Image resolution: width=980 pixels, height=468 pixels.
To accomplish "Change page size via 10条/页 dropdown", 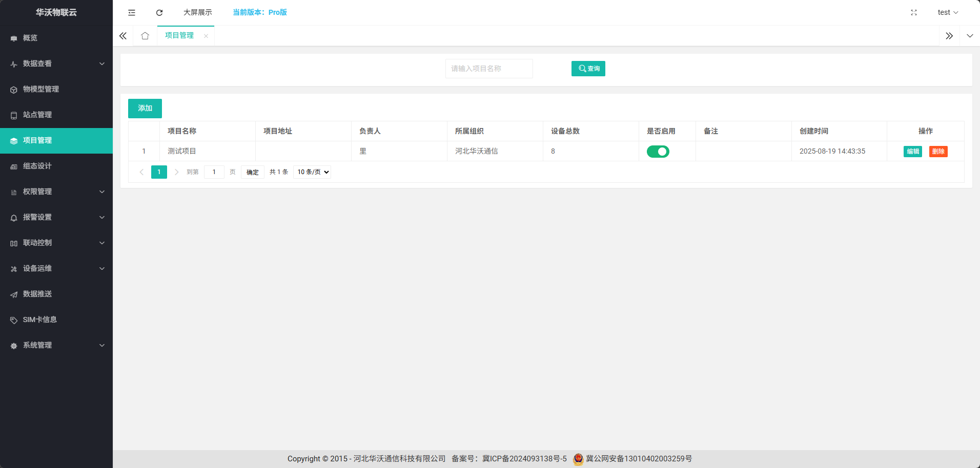I will point(312,172).
